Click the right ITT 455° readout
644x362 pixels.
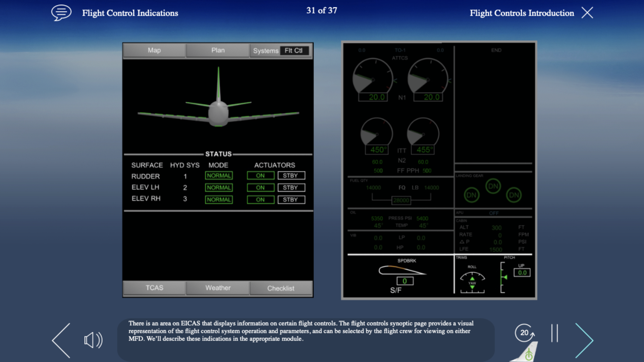423,150
